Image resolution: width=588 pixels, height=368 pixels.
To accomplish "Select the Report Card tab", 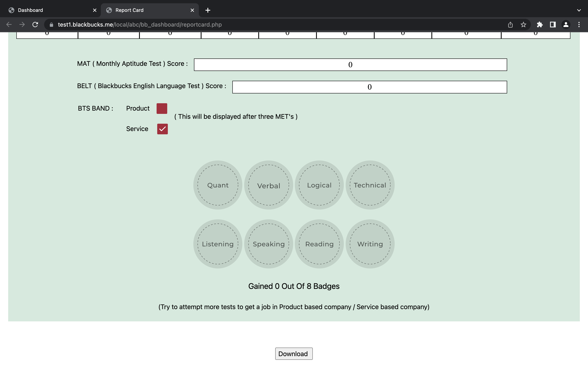I will point(150,10).
